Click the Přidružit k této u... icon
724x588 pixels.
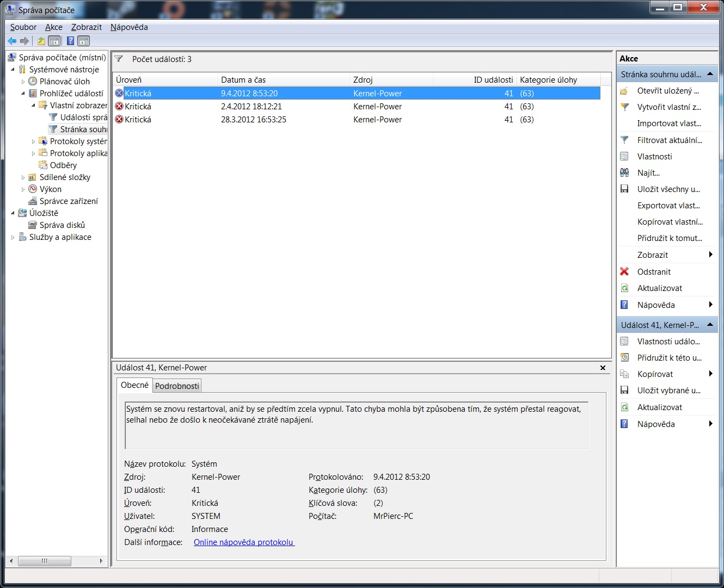coord(624,358)
